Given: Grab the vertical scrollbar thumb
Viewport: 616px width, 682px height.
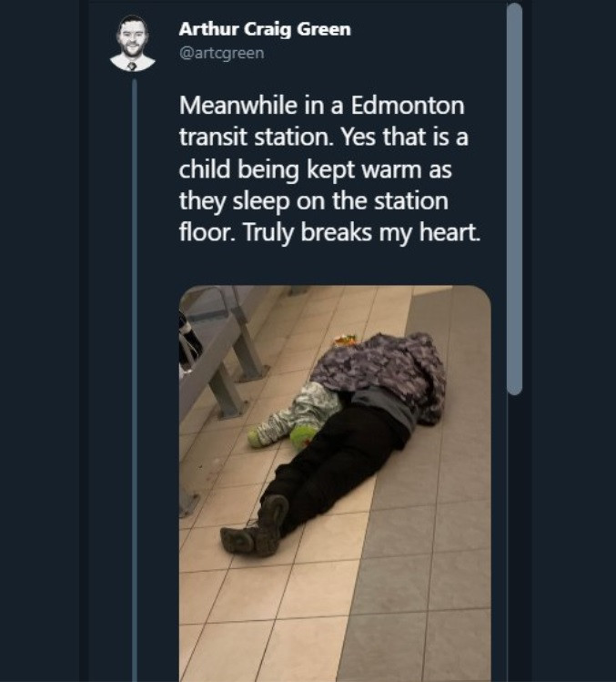Looking at the screenshot, I should click(515, 198).
